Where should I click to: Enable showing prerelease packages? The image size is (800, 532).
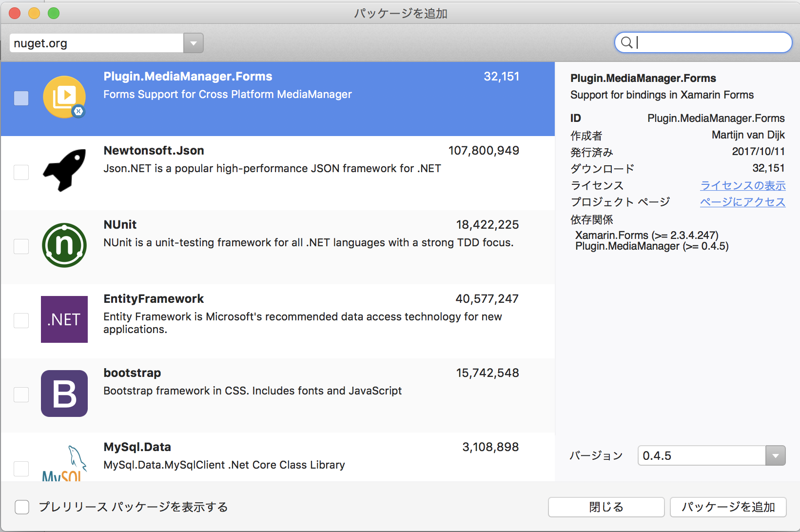22,507
